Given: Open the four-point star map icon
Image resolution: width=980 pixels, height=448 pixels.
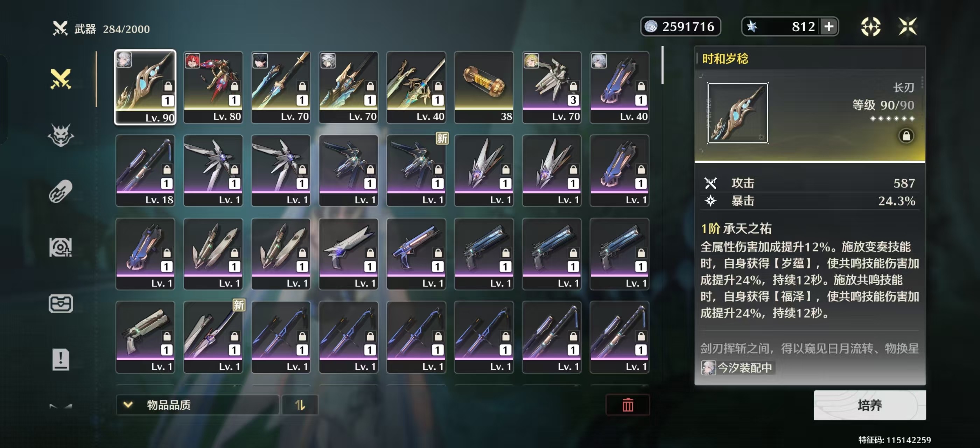Looking at the screenshot, I should [871, 27].
